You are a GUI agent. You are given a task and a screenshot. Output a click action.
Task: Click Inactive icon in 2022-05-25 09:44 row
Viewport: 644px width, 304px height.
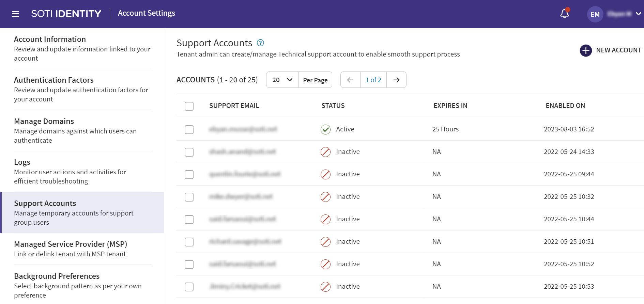[x=325, y=174]
